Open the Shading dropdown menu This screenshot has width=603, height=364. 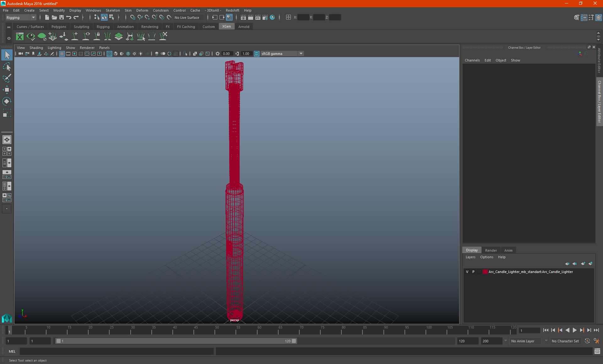36,47
